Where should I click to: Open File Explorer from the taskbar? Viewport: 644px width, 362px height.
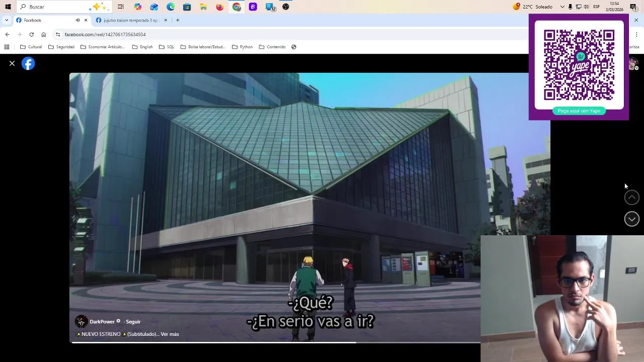[203, 7]
